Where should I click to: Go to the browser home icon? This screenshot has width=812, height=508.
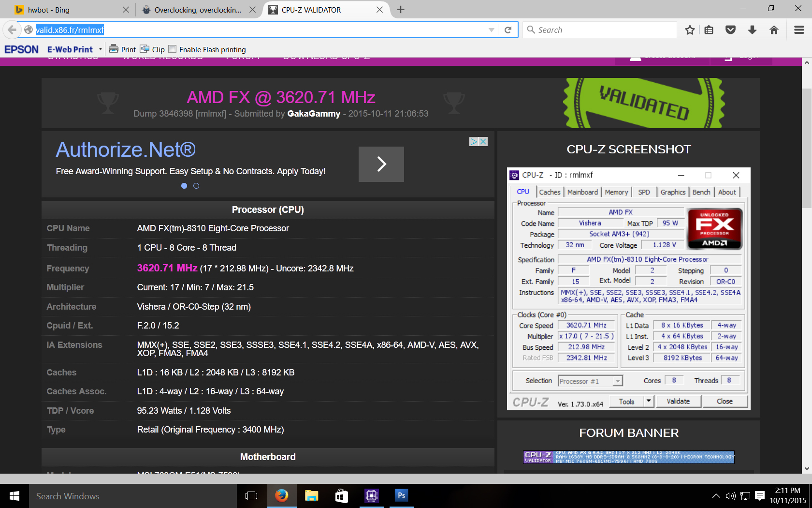coord(774,30)
